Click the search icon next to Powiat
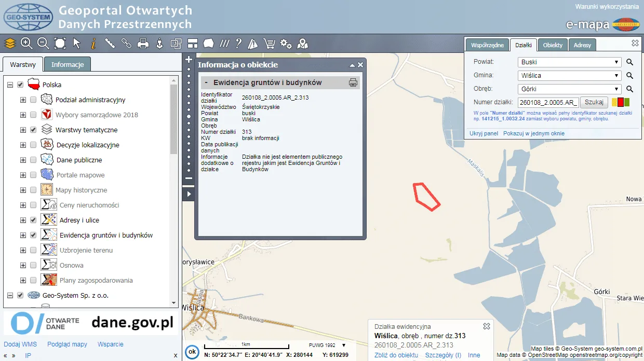The width and height of the screenshot is (644, 361). click(x=629, y=62)
